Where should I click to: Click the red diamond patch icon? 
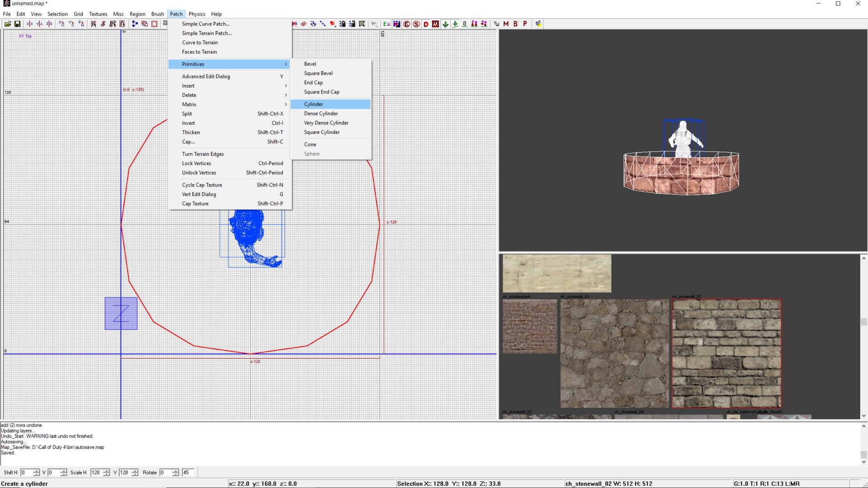303,24
